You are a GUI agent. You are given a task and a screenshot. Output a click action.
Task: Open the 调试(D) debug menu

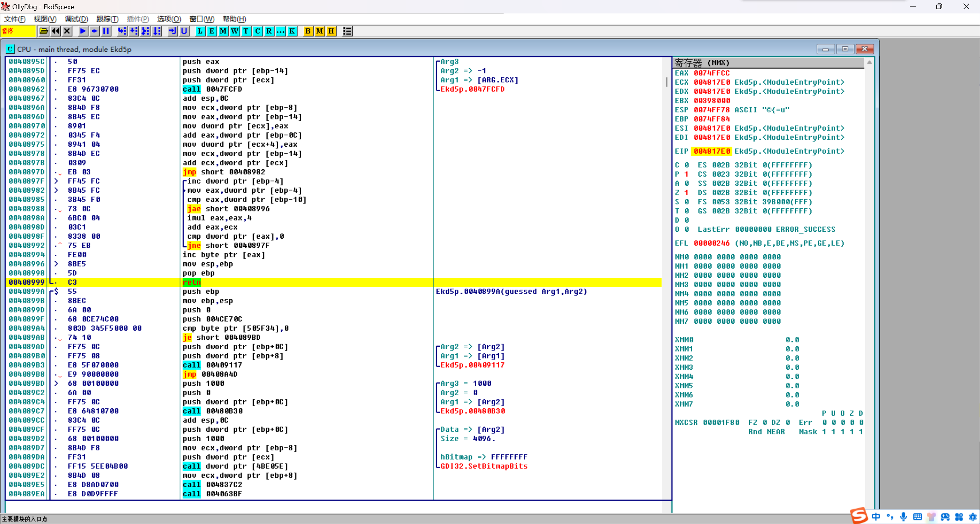(x=76, y=19)
